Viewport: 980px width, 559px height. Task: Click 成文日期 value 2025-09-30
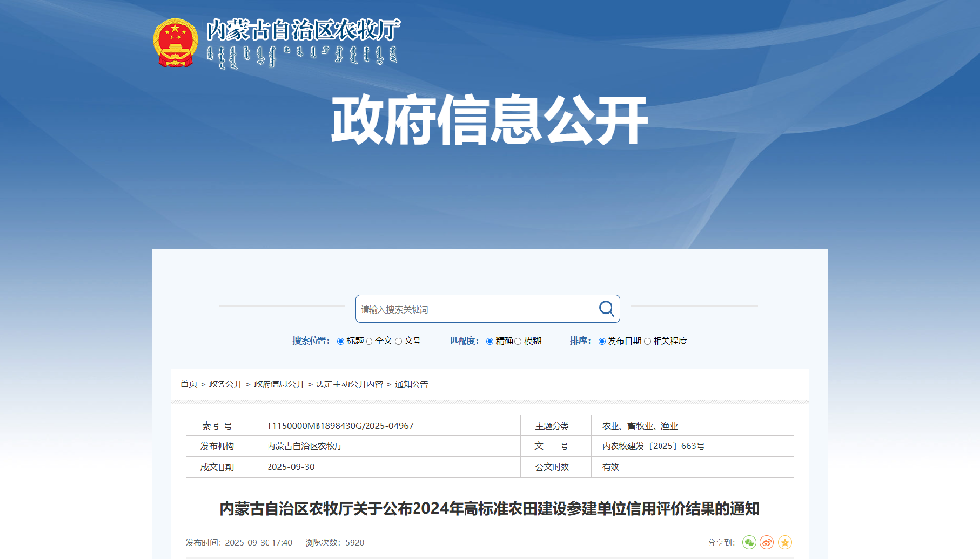coord(291,467)
